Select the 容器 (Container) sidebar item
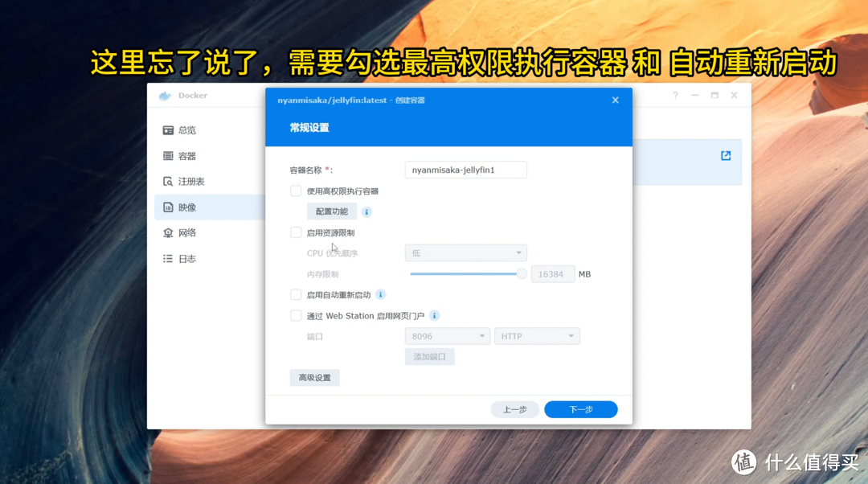868x484 pixels. (186, 155)
